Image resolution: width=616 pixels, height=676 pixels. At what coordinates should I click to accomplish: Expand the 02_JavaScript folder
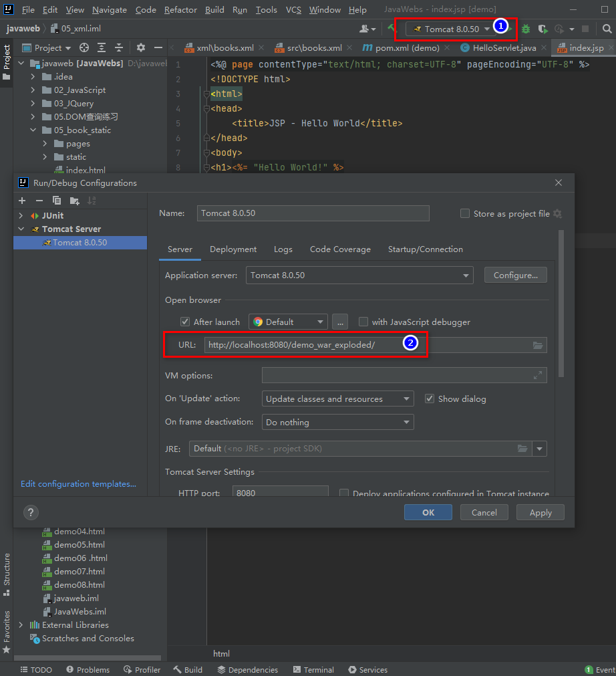(33, 90)
